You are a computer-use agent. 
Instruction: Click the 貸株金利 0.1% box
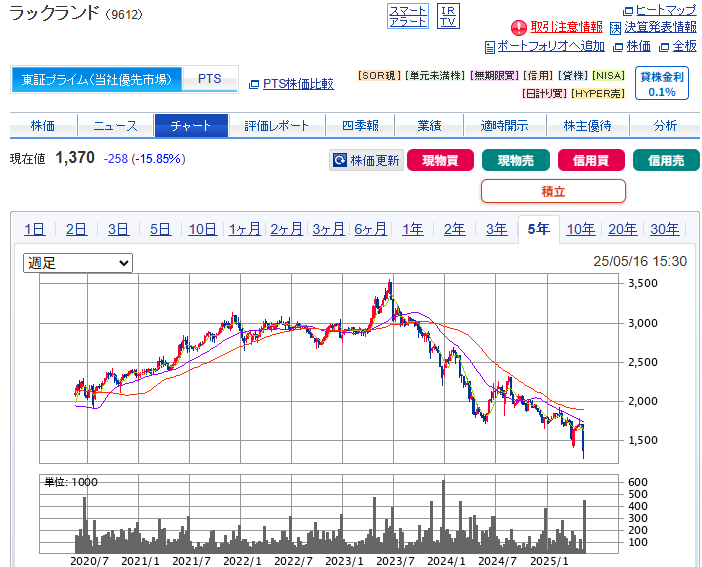tap(662, 84)
